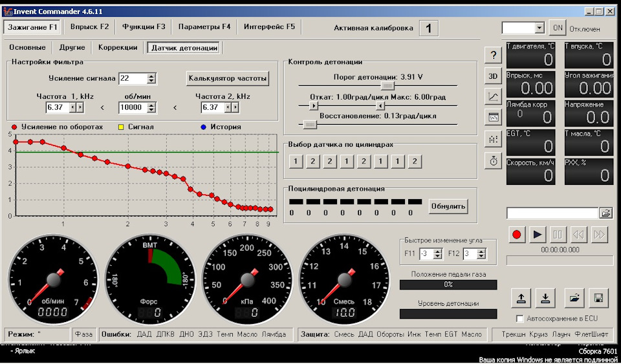Click open folder icon beside log file field
This screenshot has height=364, width=621.
(x=605, y=213)
